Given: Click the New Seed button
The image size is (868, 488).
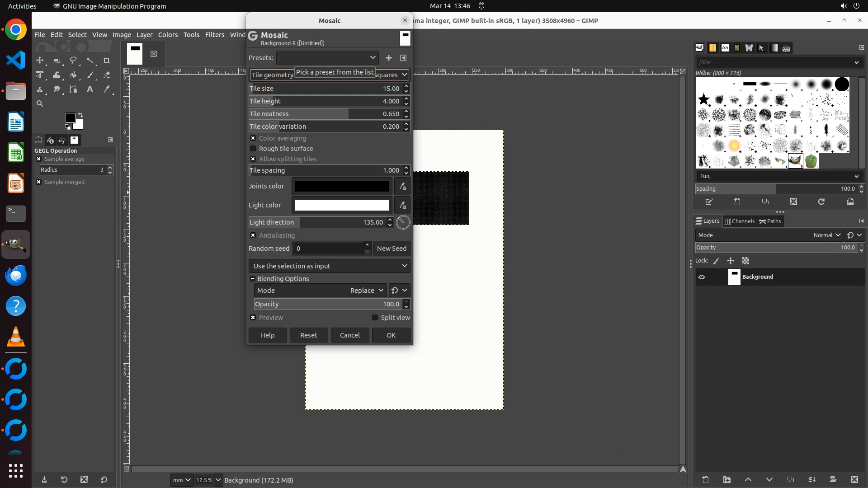Looking at the screenshot, I should (x=392, y=249).
